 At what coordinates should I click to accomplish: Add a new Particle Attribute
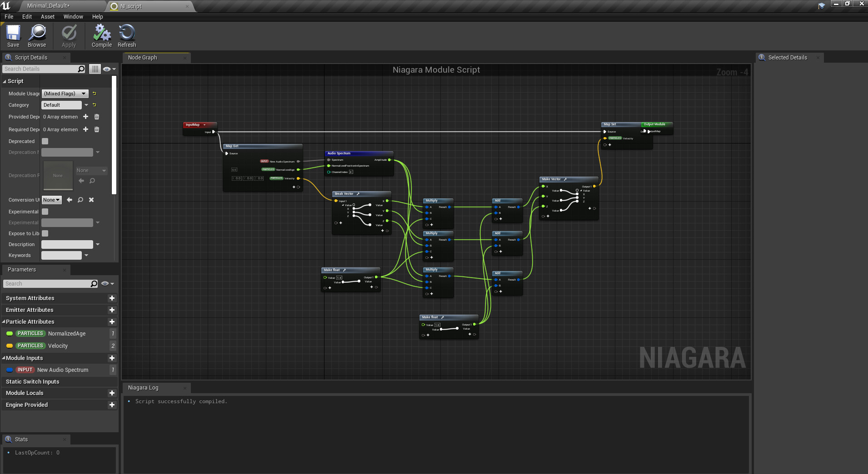112,322
